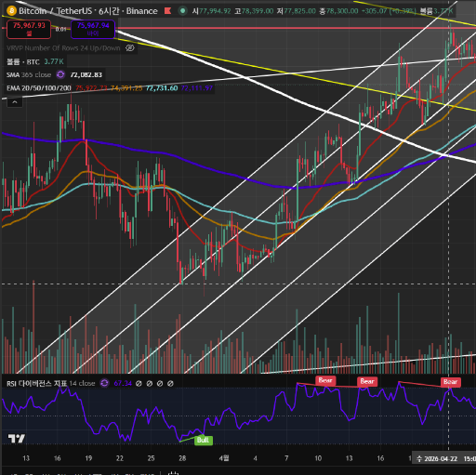This screenshot has height=475, width=476.
Task: Click the blue EMA value 72,111.97
Action: tap(197, 88)
